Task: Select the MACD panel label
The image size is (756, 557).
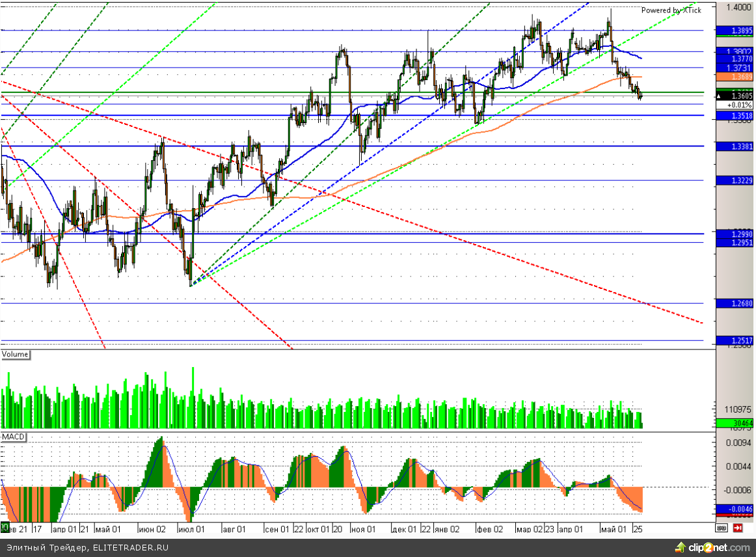Action: click(13, 437)
